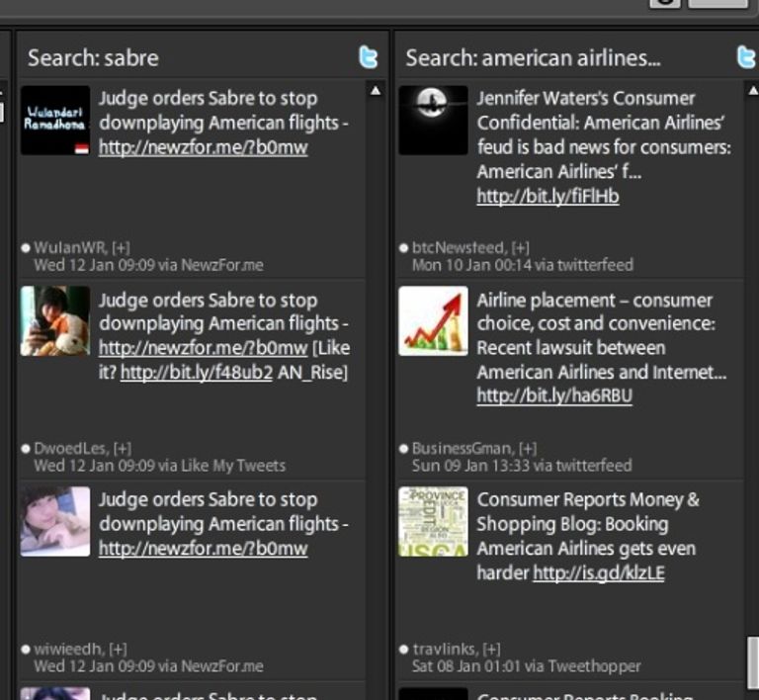Image resolution: width=759 pixels, height=700 pixels.
Task: Open WulanWR's profile avatar
Action: [55, 121]
